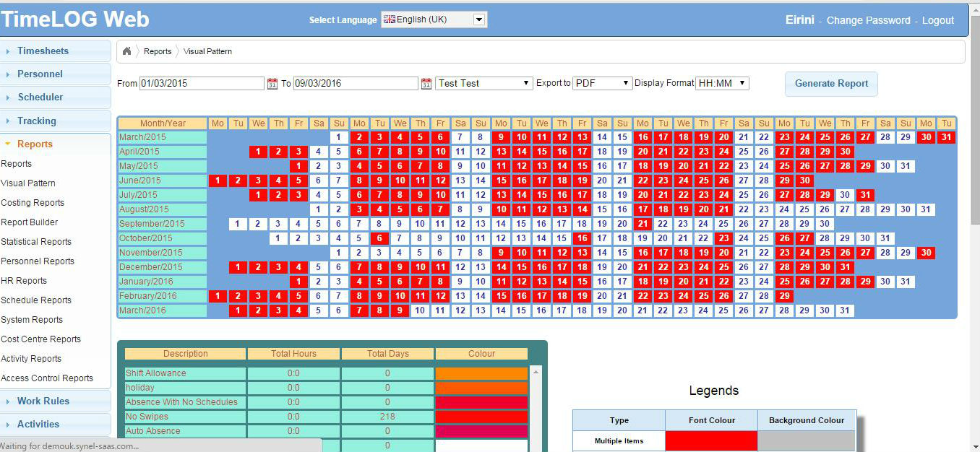980x452 pixels.
Task: Click the Logout link
Action: 937,20
